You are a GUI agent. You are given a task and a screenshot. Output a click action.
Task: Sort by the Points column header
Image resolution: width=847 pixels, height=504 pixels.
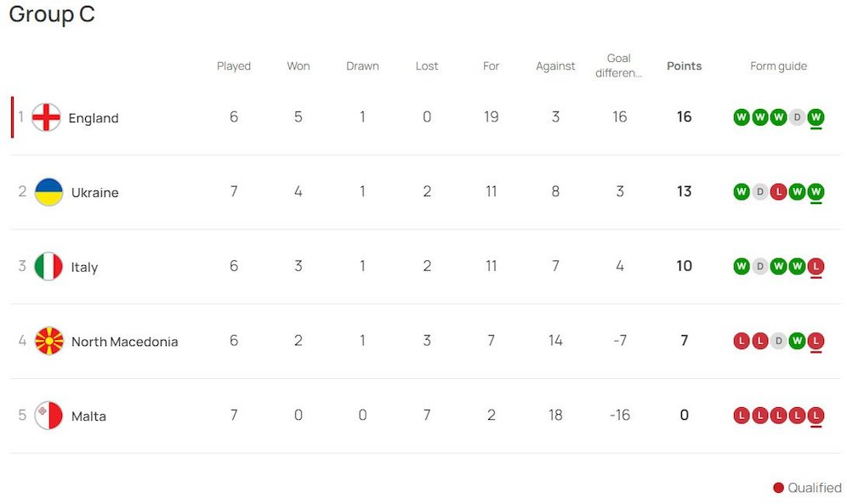coord(684,65)
